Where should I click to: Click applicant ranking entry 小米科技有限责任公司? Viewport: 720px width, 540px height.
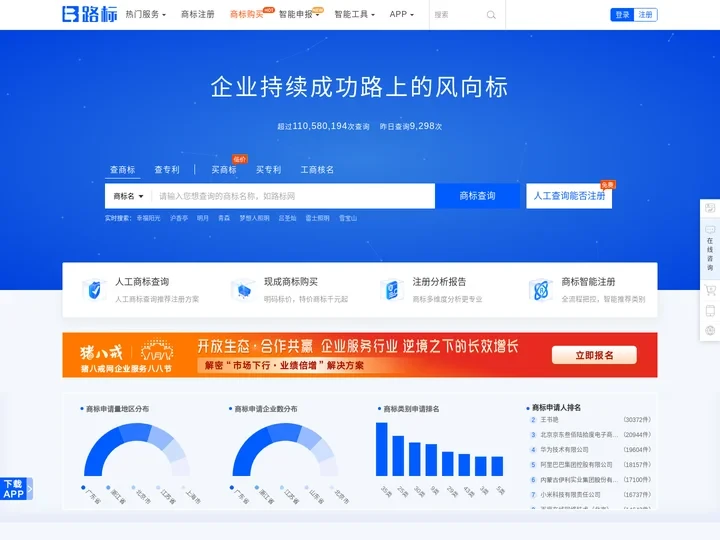tap(570, 495)
